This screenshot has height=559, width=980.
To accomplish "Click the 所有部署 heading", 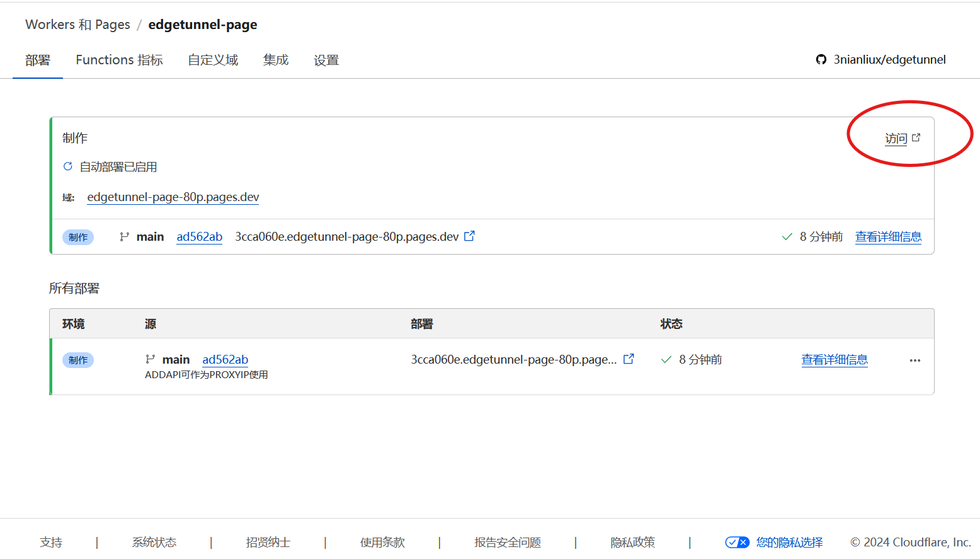I will point(74,288).
